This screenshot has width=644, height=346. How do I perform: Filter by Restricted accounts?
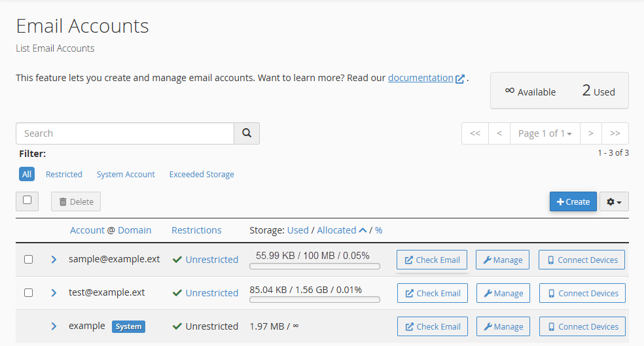click(64, 175)
